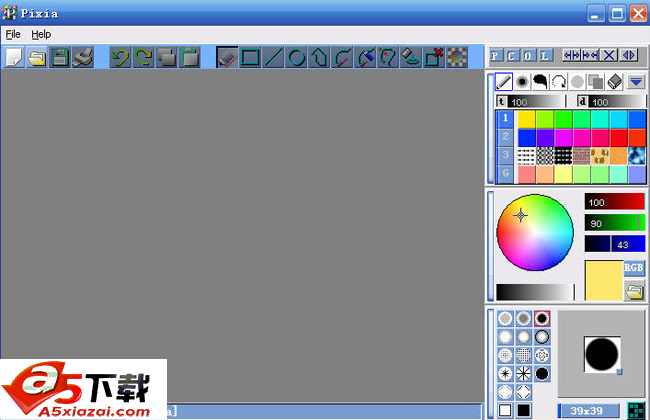Pick the magenta swatch in palette row 2
This screenshot has height=420, width=650.
(563, 137)
